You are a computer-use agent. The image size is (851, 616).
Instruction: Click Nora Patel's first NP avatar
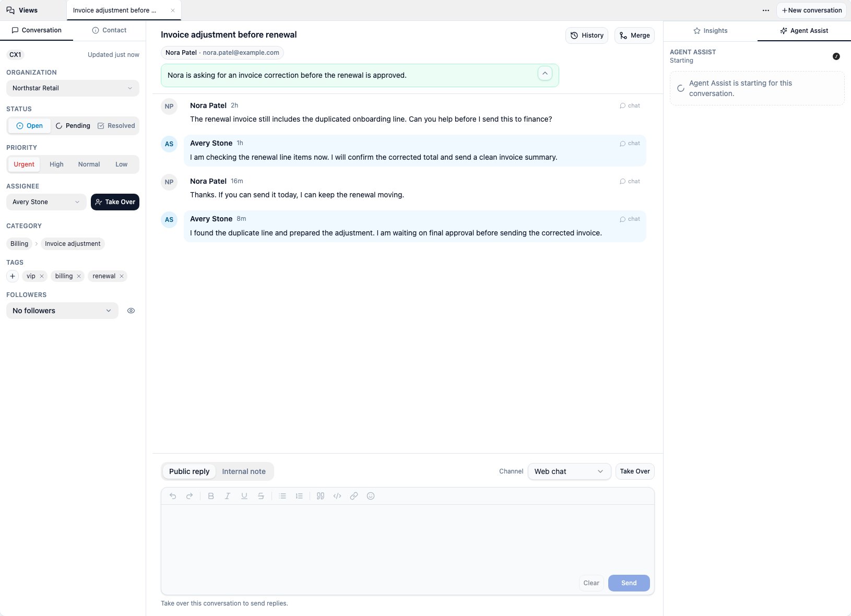[169, 106]
